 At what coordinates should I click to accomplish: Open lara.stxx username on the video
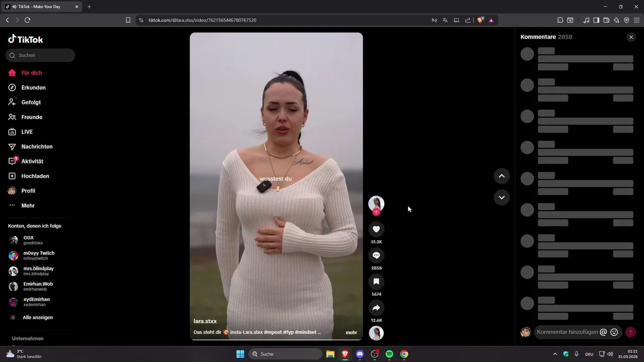[205, 321]
